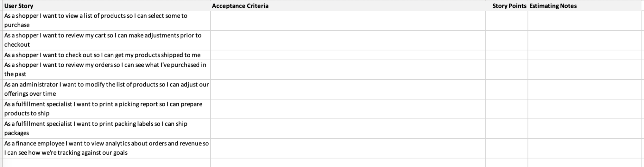The width and height of the screenshot is (644, 167).
Task: Select the administrator modify products story cell
Action: click(106, 89)
